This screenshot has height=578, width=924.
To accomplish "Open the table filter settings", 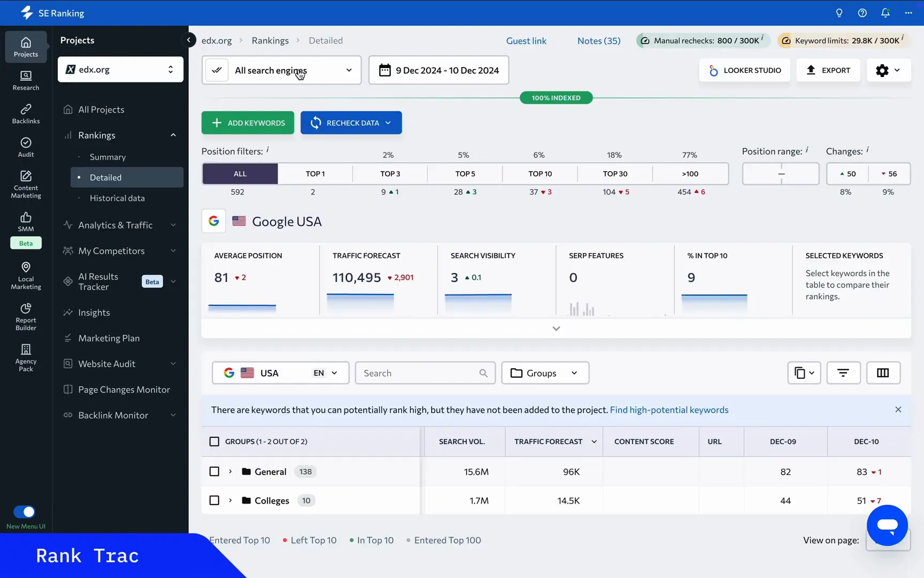I will pos(843,373).
